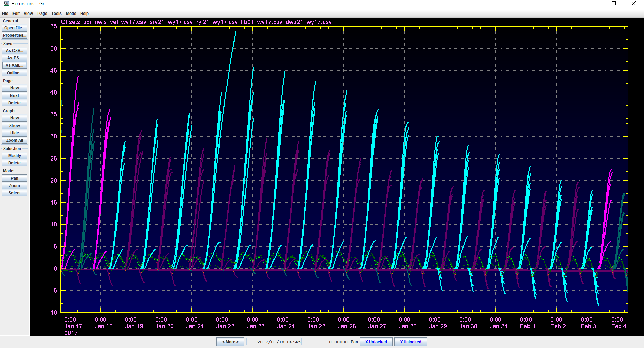
Task: Click the Jan 22 x-axis label
Action: tap(225, 326)
